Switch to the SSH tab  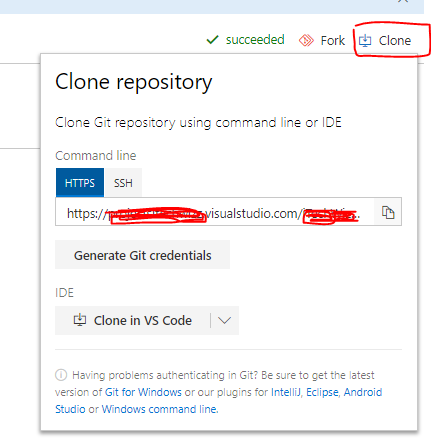point(123,183)
